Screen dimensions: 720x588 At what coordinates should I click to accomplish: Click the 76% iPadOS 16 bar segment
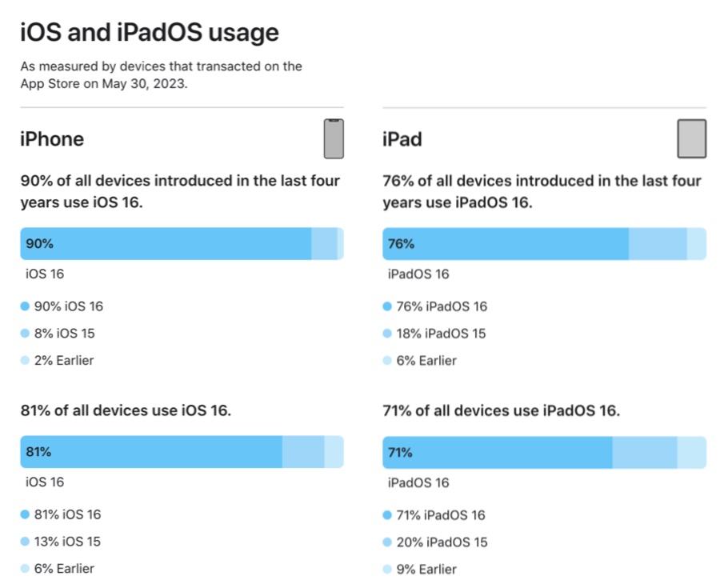tap(506, 244)
